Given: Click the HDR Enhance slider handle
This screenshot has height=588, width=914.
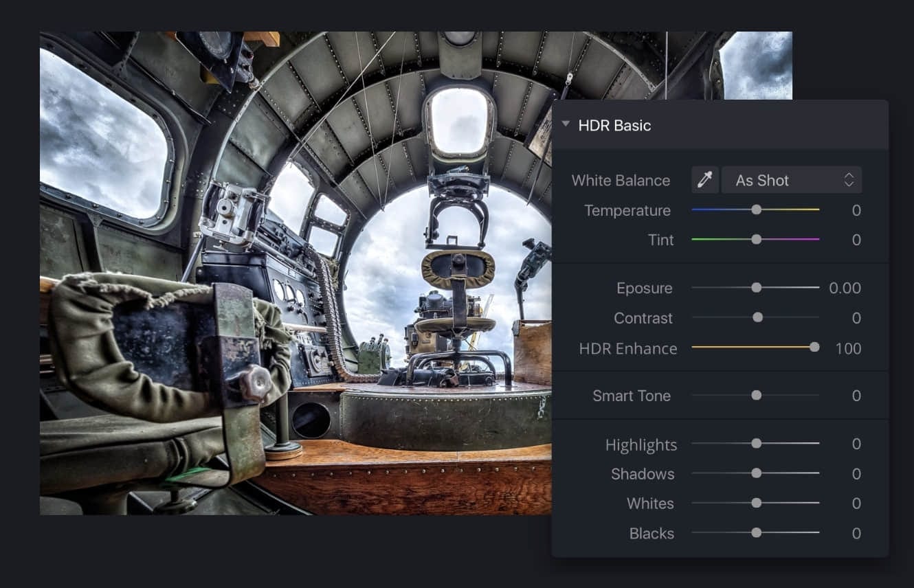Looking at the screenshot, I should pyautogui.click(x=814, y=348).
